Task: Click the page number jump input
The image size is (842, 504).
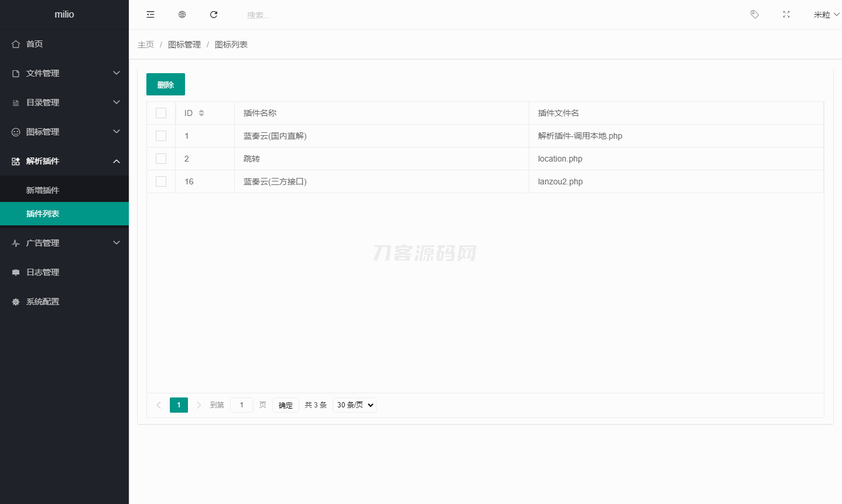Action: [242, 405]
